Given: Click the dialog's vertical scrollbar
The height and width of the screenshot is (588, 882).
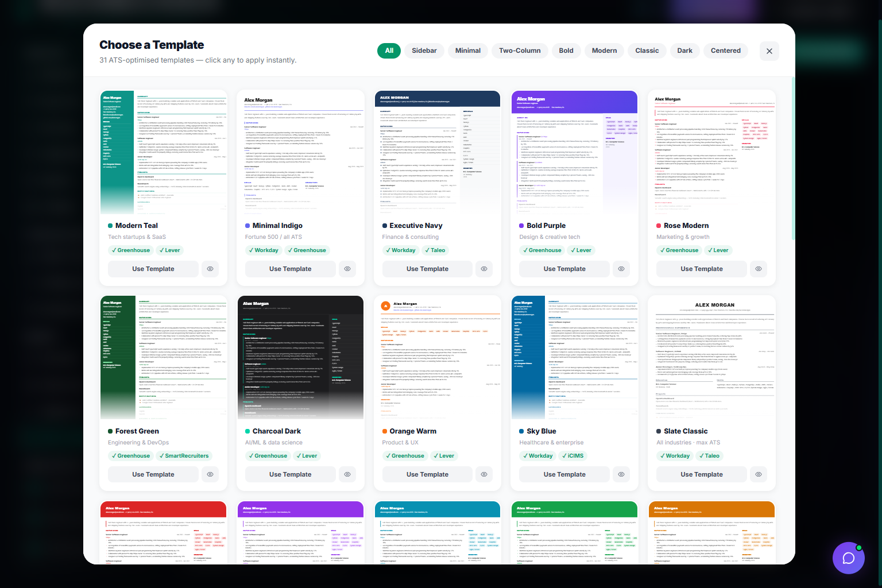Looking at the screenshot, I should (x=793, y=158).
